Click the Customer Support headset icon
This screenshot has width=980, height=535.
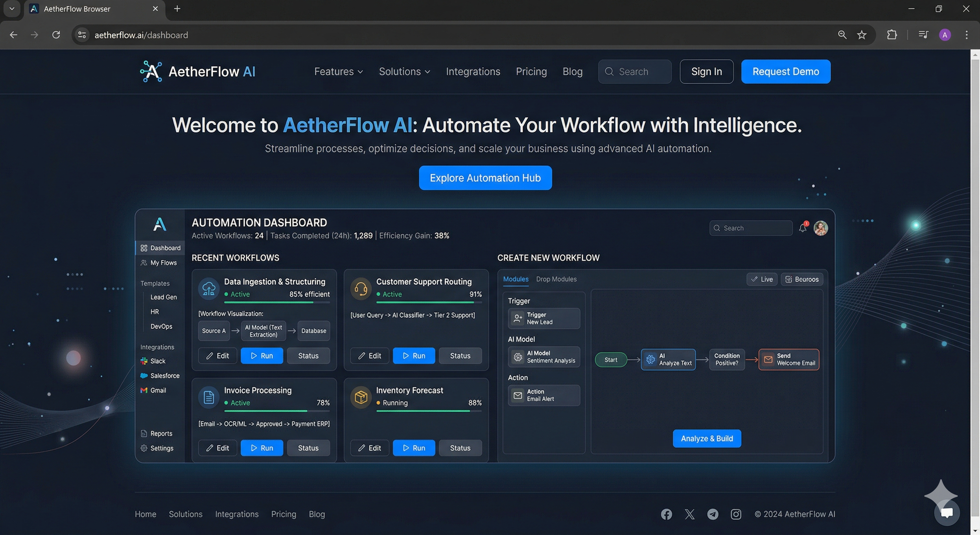[361, 288]
